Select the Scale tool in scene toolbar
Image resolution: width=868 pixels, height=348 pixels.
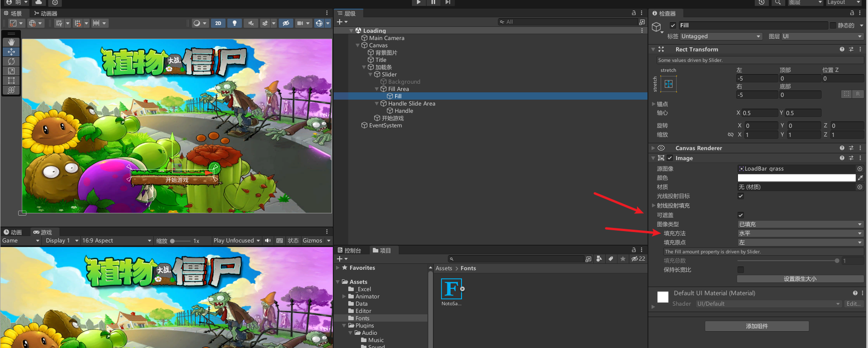pyautogui.click(x=11, y=71)
